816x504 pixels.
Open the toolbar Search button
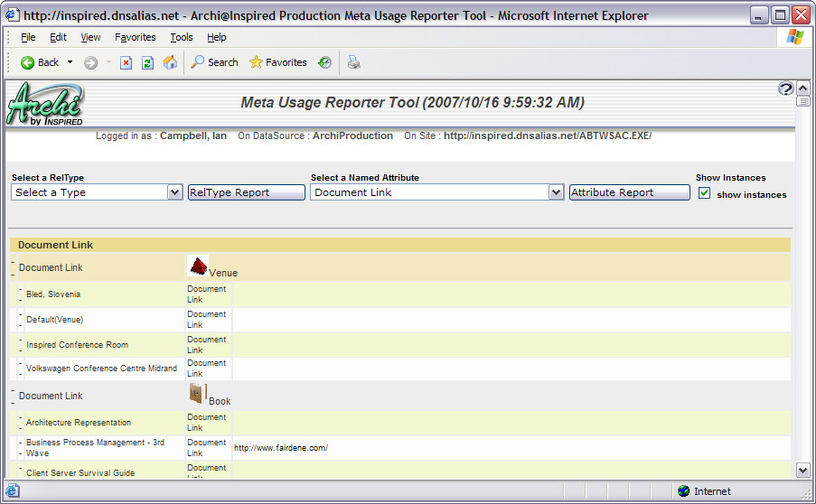pyautogui.click(x=214, y=62)
